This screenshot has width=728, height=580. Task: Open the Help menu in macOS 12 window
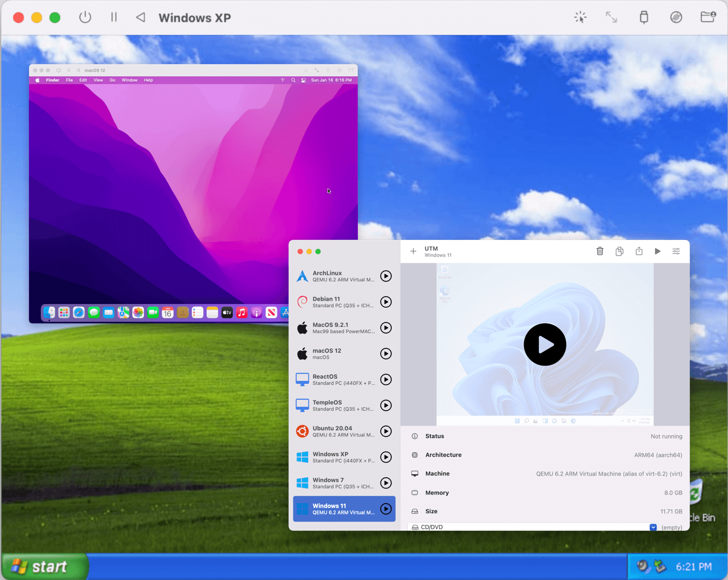click(148, 80)
